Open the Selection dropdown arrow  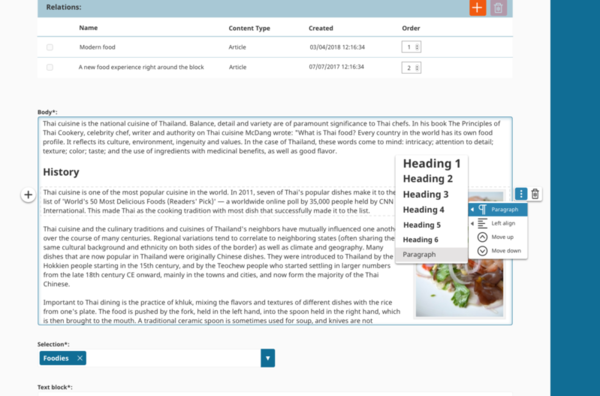coord(268,358)
